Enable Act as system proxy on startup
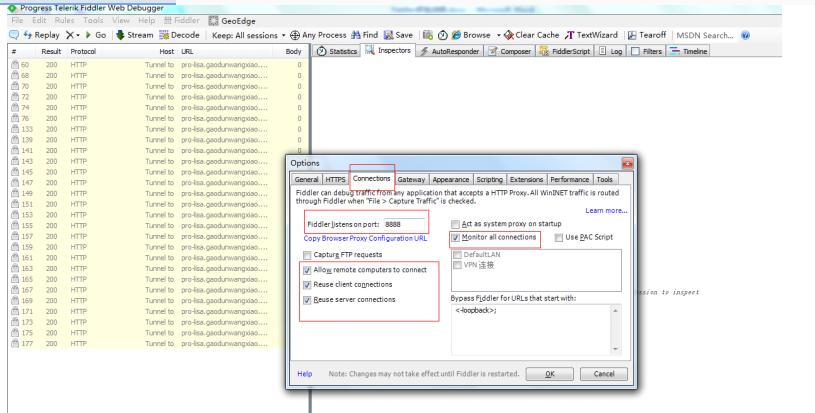Image resolution: width=815 pixels, height=413 pixels. (x=456, y=224)
